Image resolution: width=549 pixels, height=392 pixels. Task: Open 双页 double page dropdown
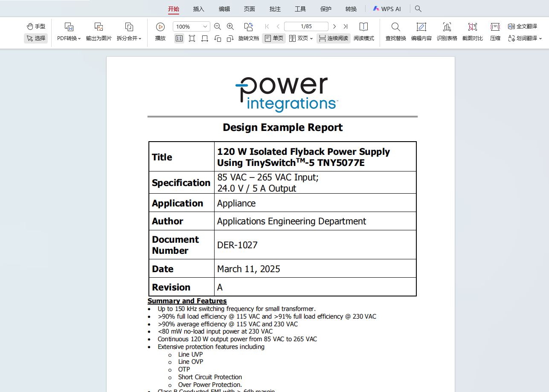pyautogui.click(x=301, y=38)
